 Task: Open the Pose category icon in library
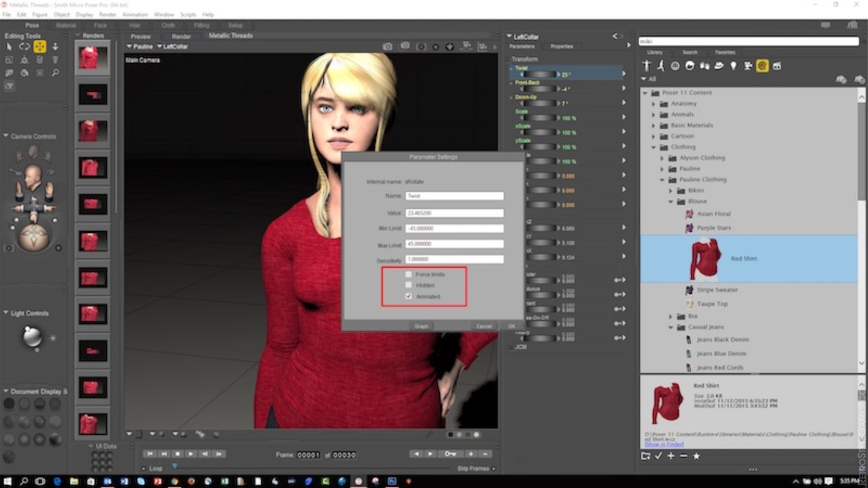coord(661,66)
